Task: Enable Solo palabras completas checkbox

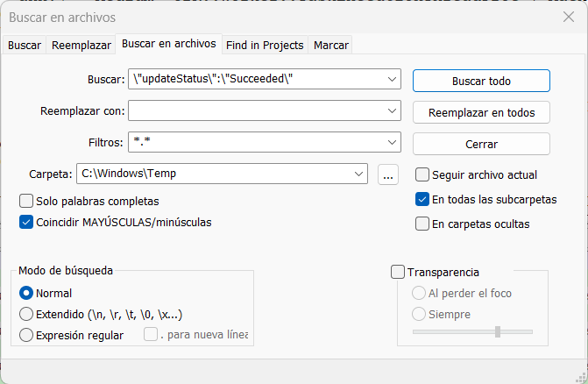Action: (26, 201)
